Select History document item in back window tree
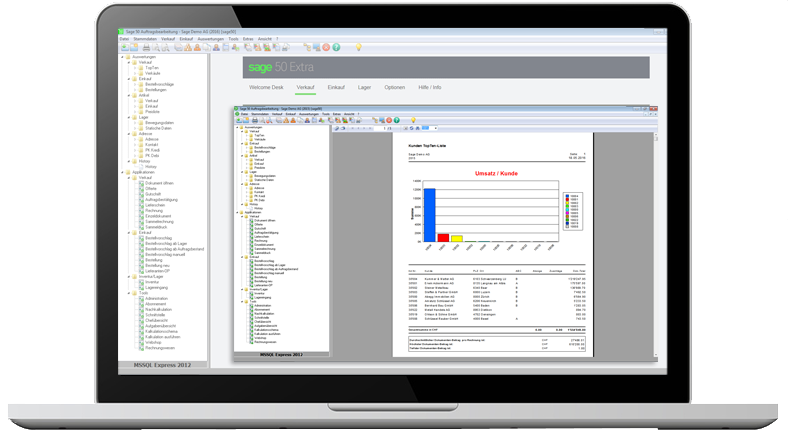The width and height of the screenshot is (788, 433). tap(151, 167)
